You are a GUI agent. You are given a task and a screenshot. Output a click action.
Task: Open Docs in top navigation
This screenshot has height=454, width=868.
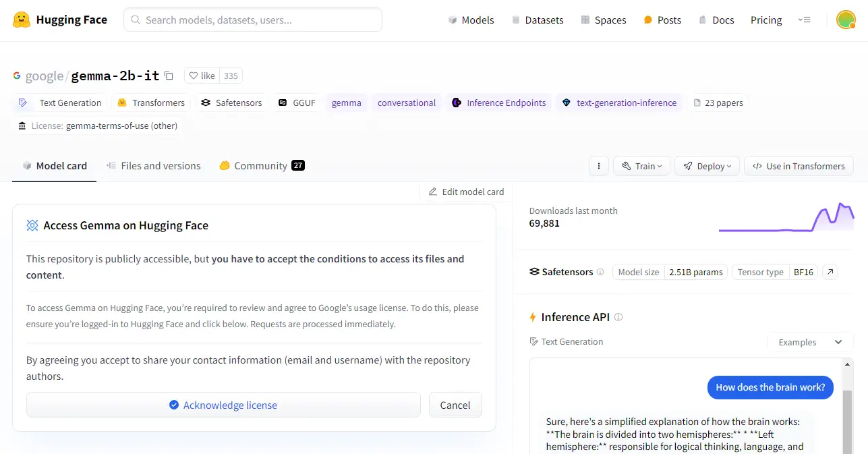coord(716,20)
